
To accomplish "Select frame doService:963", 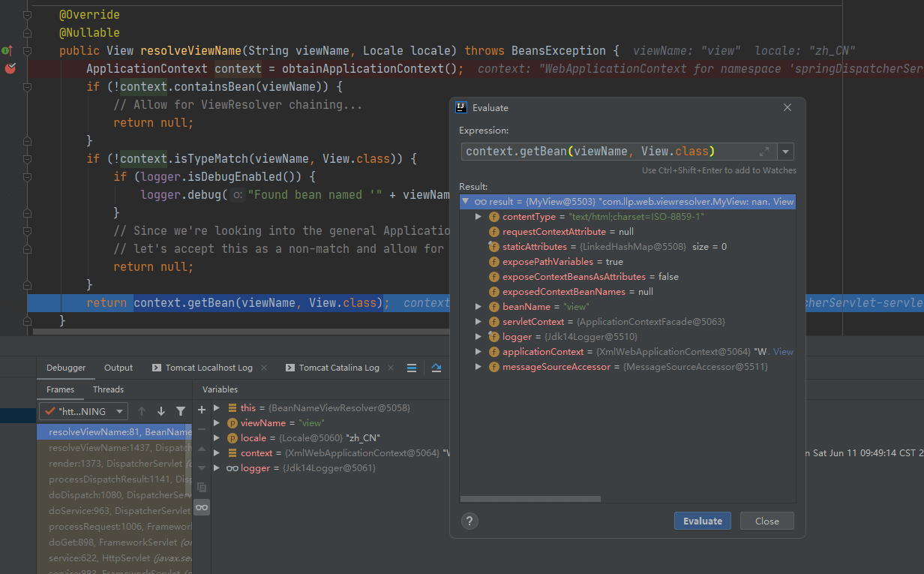I will [114, 510].
